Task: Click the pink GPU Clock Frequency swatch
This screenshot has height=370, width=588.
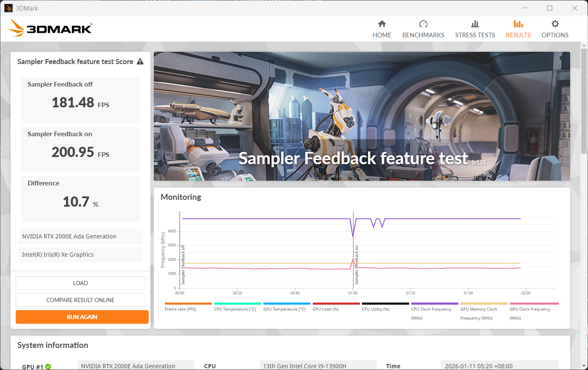Action: click(534, 303)
